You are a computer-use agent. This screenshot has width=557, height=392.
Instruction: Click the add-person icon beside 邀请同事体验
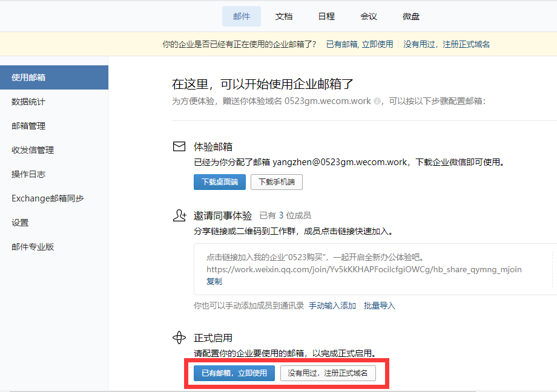click(x=179, y=215)
